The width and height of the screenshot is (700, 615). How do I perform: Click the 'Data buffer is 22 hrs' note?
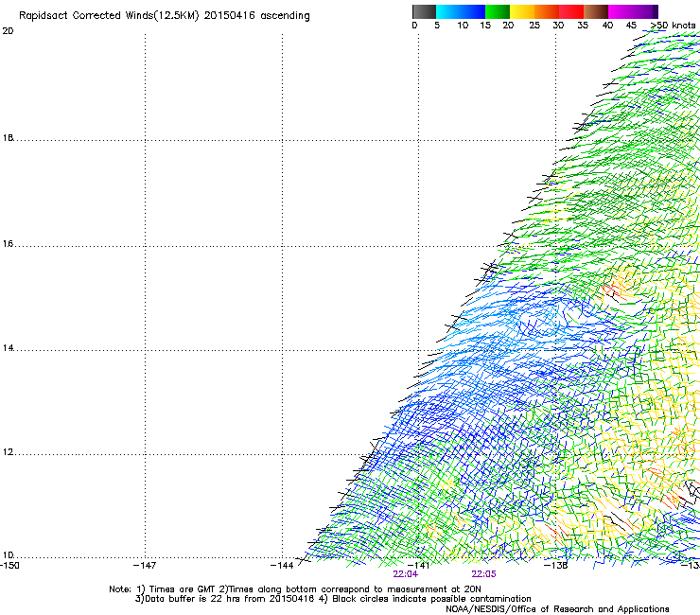(333, 599)
